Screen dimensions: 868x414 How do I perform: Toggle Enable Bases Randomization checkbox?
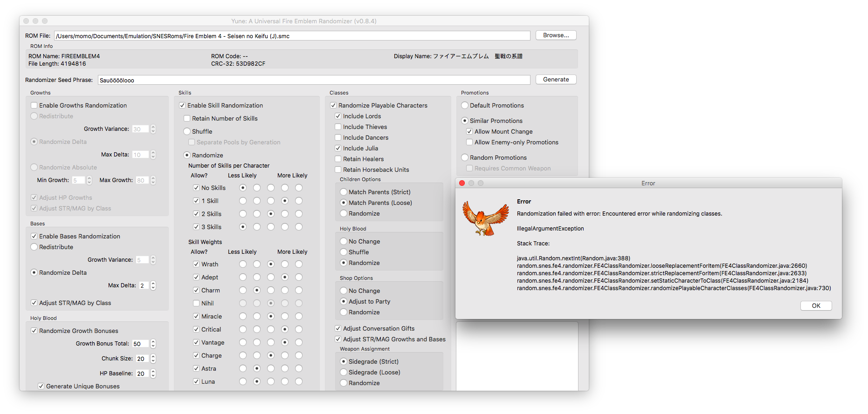tap(34, 236)
